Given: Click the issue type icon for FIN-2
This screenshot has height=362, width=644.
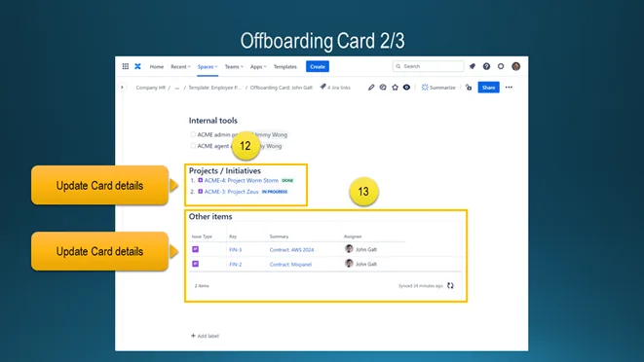Looking at the screenshot, I should [196, 264].
